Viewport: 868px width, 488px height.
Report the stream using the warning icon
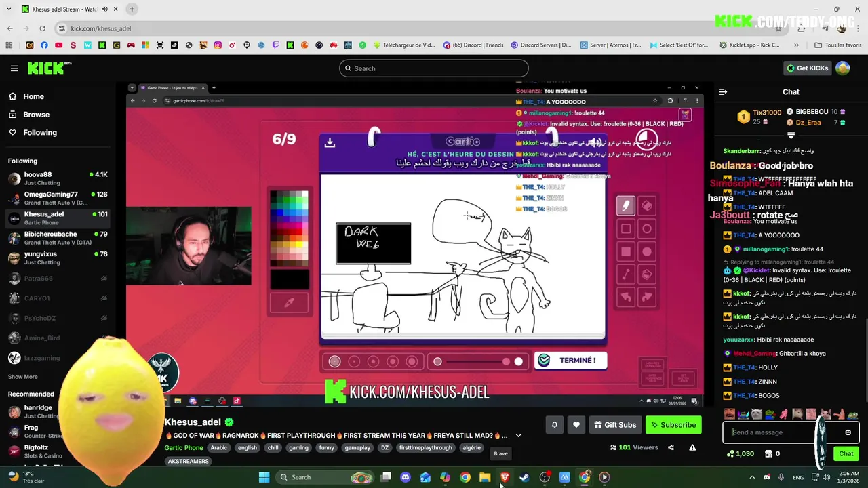point(692,447)
